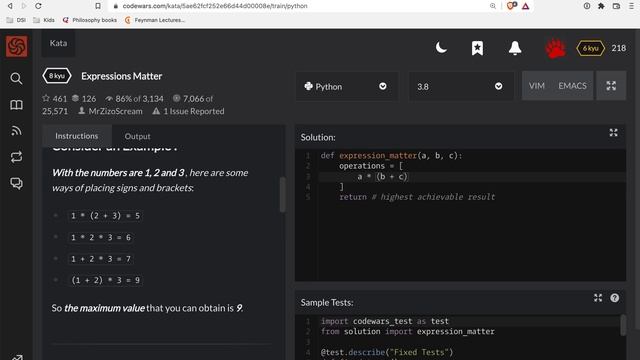Open the Brave shields icon
The image size is (640, 360).
coord(511,6)
